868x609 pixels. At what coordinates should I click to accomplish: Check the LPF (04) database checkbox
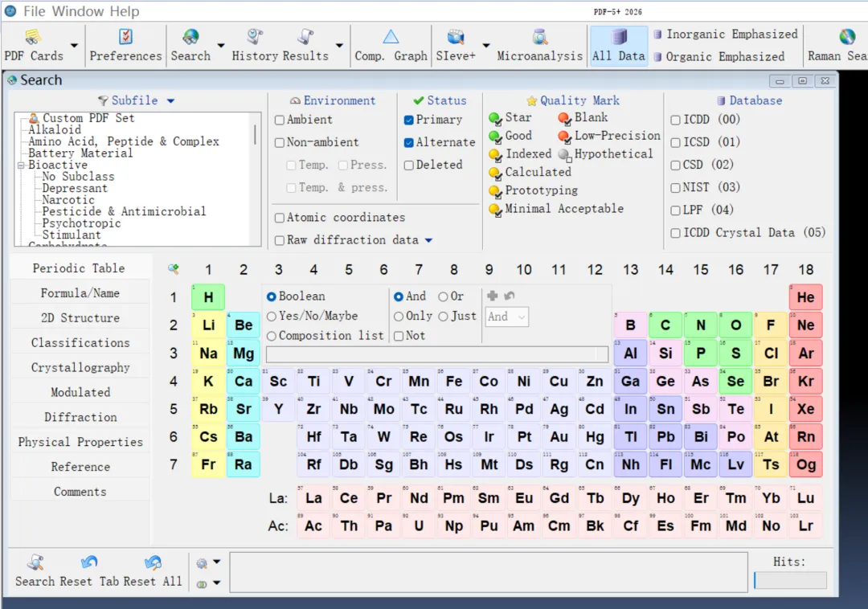click(x=675, y=210)
